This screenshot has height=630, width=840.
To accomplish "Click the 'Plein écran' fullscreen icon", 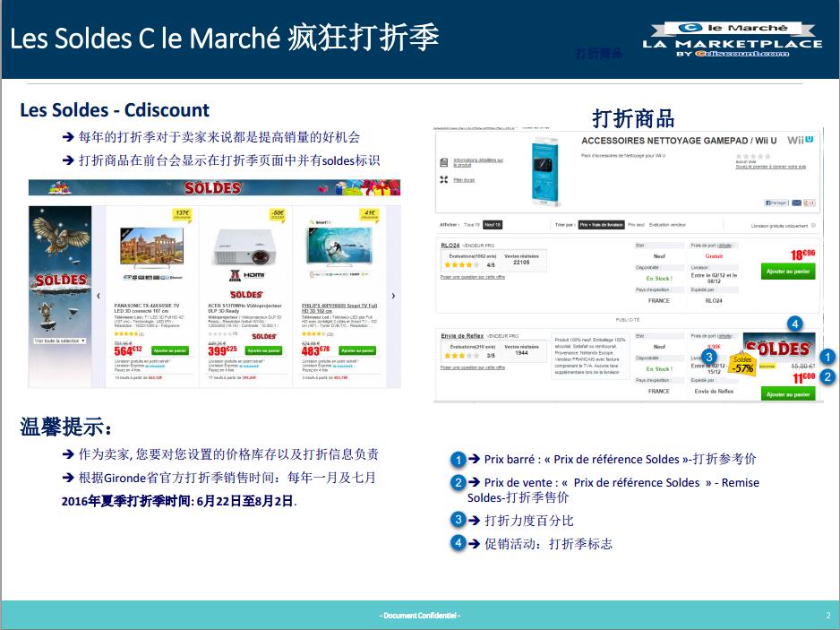I will [x=443, y=179].
